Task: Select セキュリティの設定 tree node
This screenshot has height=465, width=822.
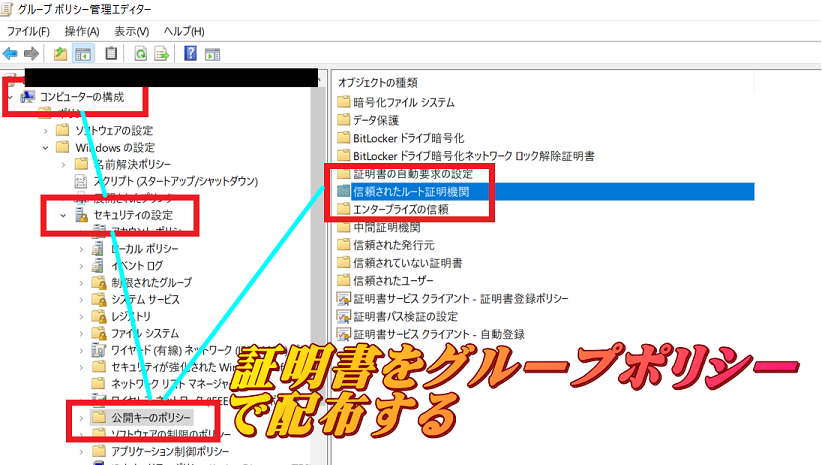Action: tap(133, 215)
